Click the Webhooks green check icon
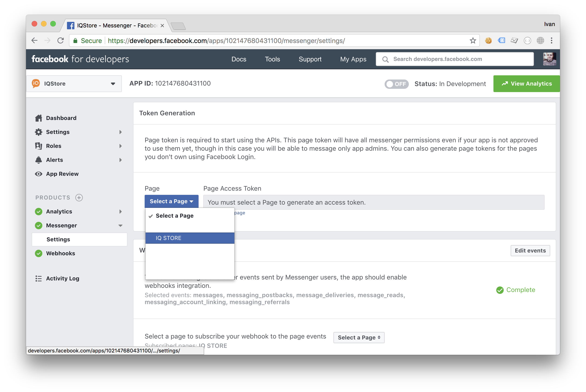586x392 pixels. point(39,253)
